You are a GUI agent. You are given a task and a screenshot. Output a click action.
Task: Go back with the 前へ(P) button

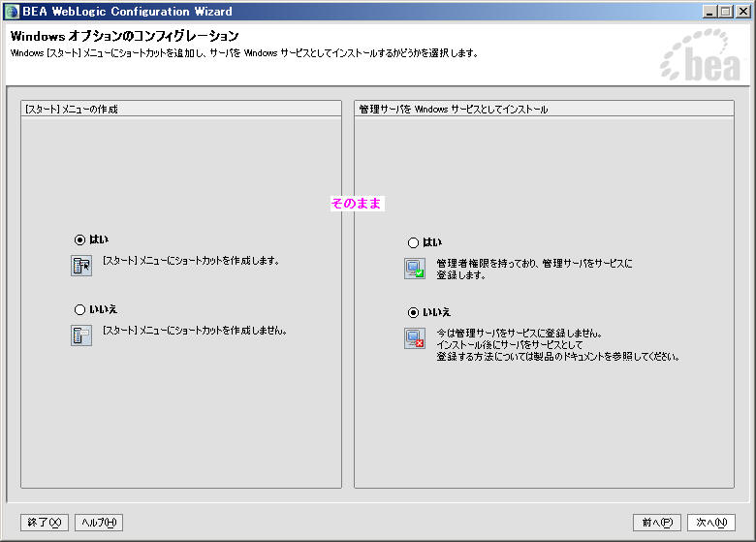(x=656, y=523)
